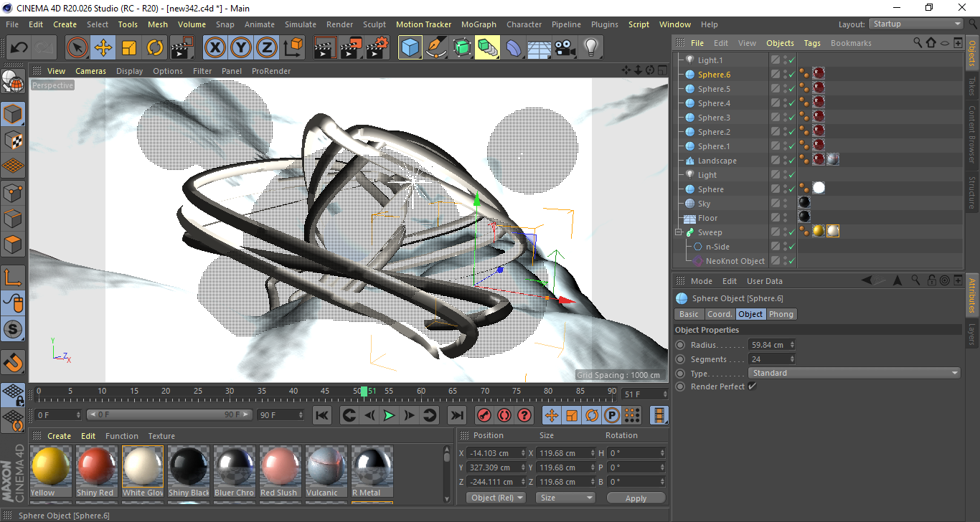The height and width of the screenshot is (522, 980).
Task: Activate the Rotate tool
Action: coord(155,48)
